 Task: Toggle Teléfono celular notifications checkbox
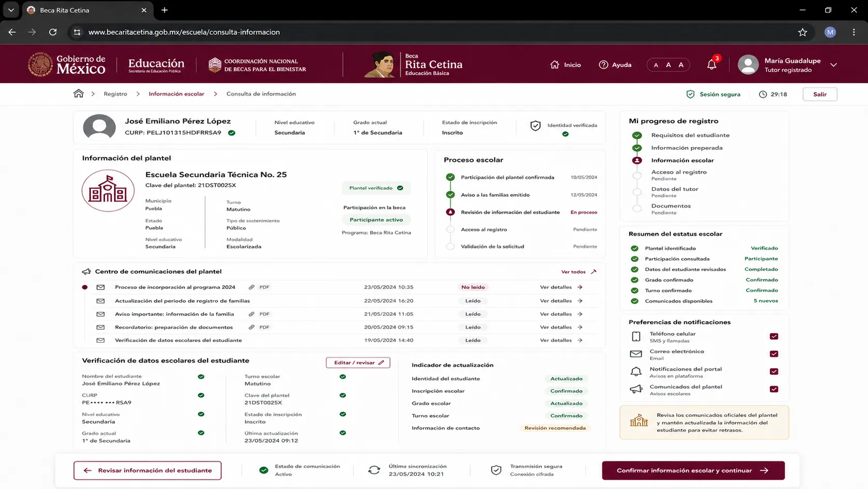click(x=774, y=337)
